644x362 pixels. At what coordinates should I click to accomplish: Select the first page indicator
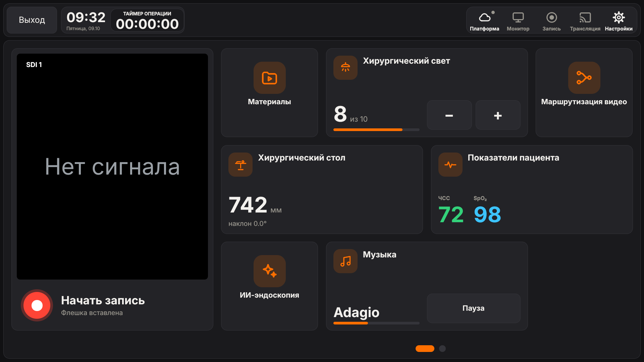tap(425, 349)
